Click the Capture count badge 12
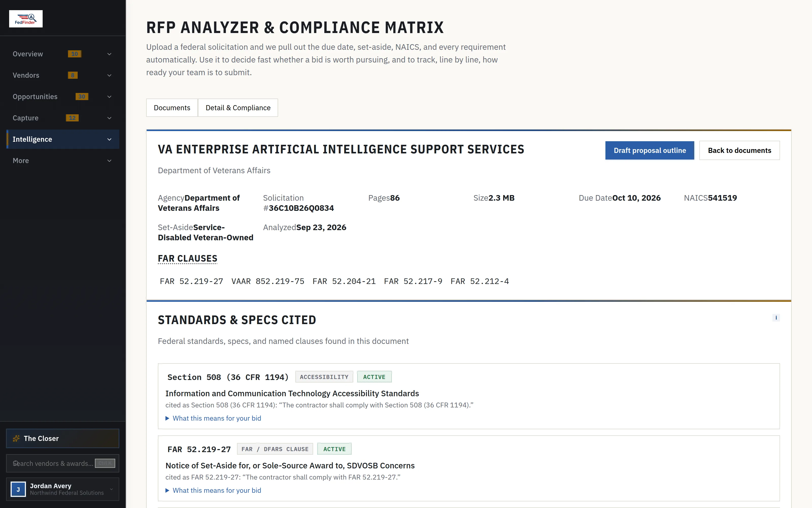Screen dimensions: 812x508 (72, 118)
